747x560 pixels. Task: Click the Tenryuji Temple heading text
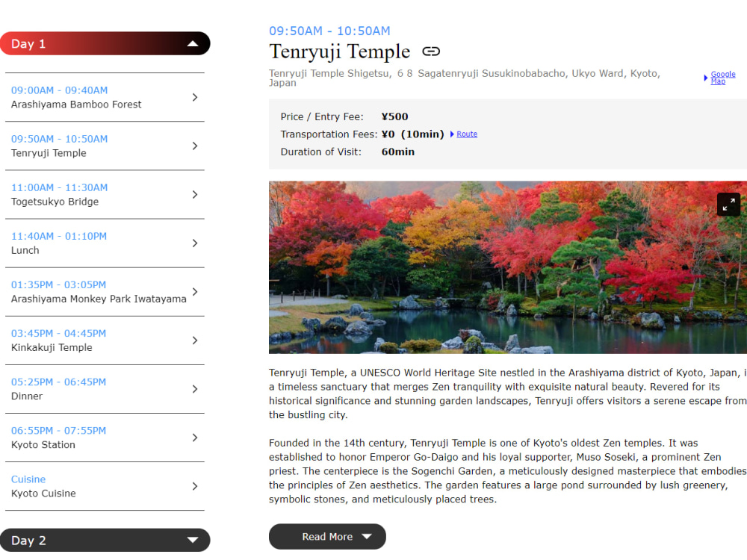click(x=340, y=52)
